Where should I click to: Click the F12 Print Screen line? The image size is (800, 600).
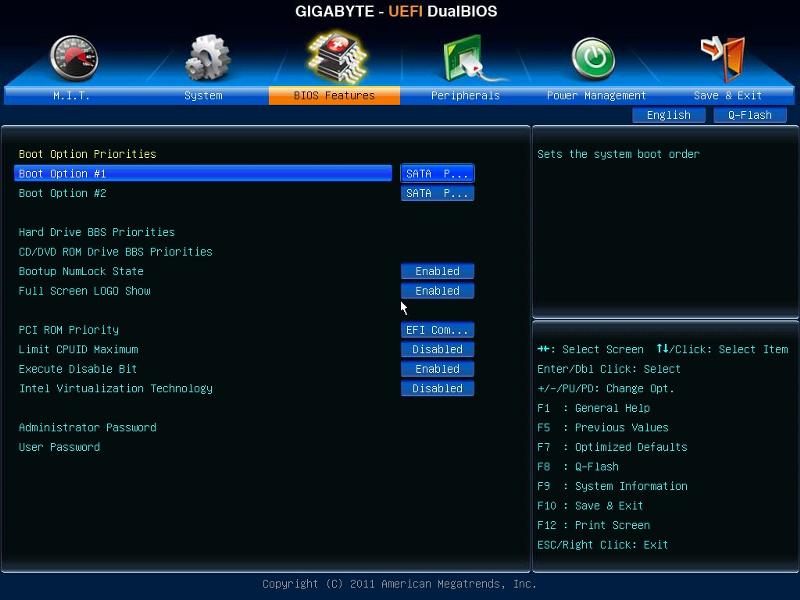pyautogui.click(x=593, y=526)
